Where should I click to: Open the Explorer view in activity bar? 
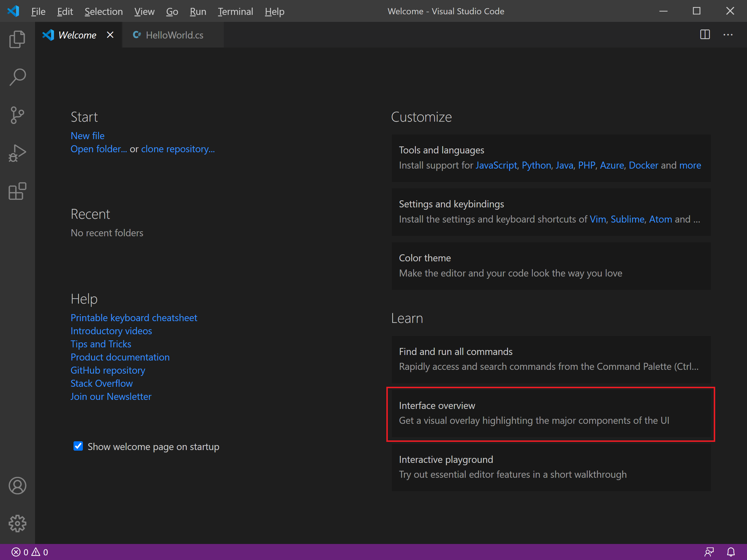[17, 39]
